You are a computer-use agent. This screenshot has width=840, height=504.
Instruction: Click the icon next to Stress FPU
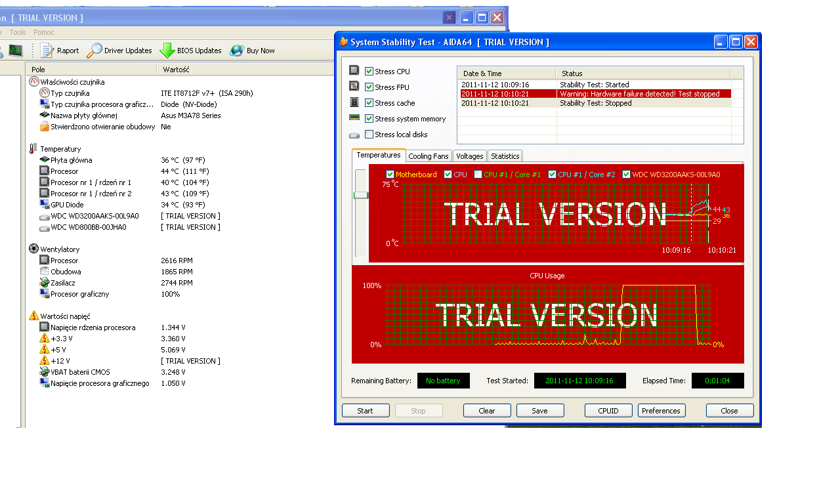(x=354, y=87)
